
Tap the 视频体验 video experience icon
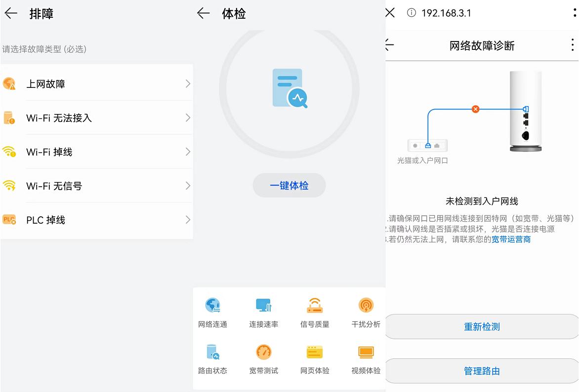tap(366, 352)
